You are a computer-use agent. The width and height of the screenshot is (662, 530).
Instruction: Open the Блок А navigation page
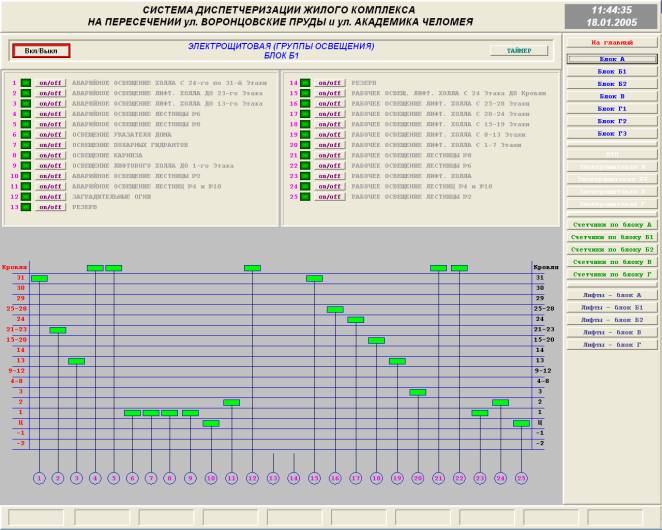pyautogui.click(x=611, y=60)
